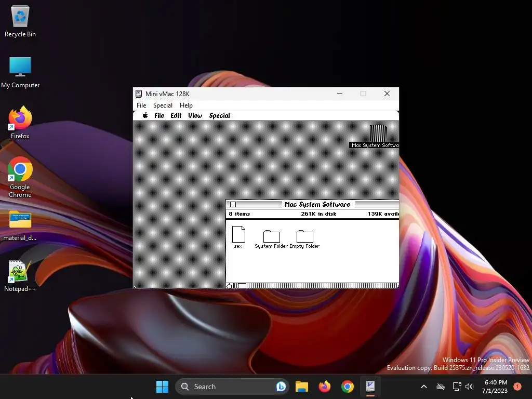Open the emulated Mac Special menu

[220, 116]
